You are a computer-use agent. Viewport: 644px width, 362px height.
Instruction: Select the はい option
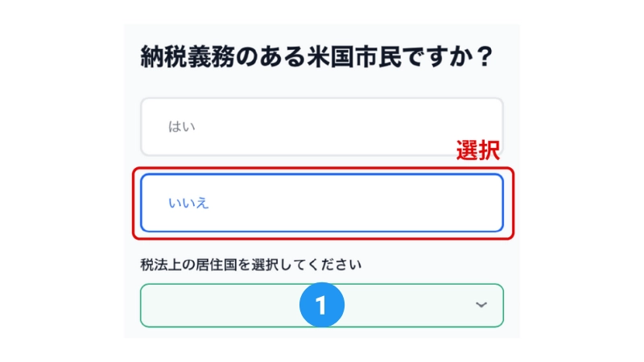[x=321, y=127]
